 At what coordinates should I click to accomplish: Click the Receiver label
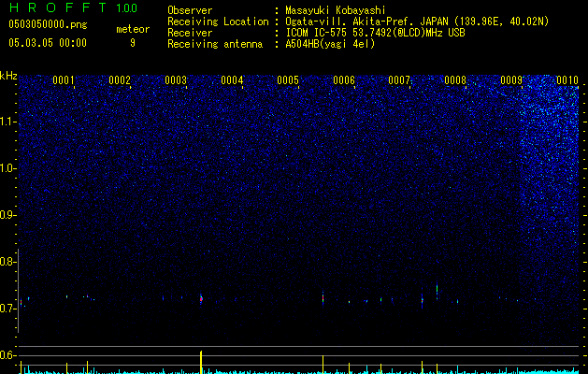tap(190, 33)
